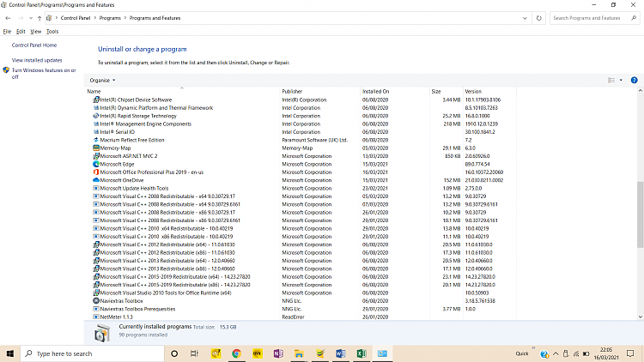The image size is (644, 362).
Task: Click the Naviextras Toolbox icon
Action: [95, 301]
